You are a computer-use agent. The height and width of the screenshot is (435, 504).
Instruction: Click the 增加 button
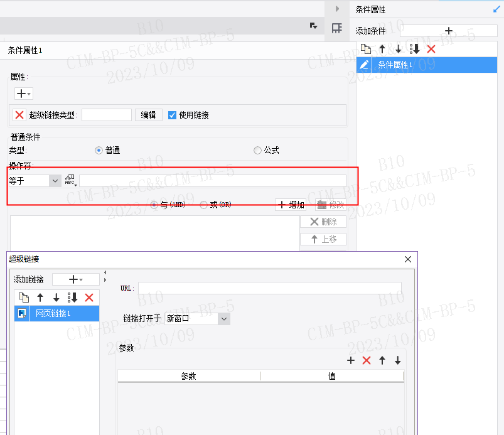(291, 205)
